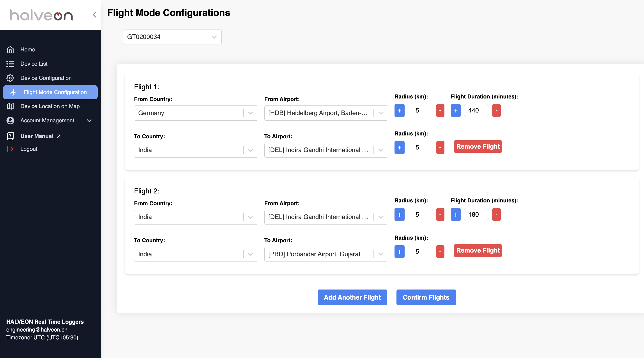Viewport: 644px width, 358px height.
Task: Increase Flight 2 duration of 180 minutes
Action: [455, 215]
